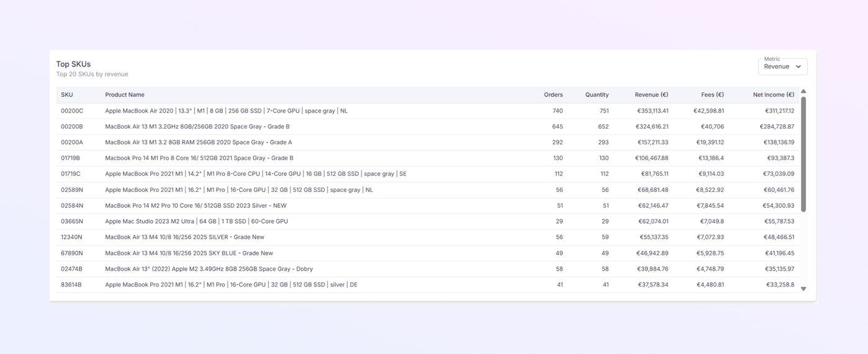Image resolution: width=868 pixels, height=354 pixels.
Task: Click MacBook Air 13 M1 Grade B product
Action: pos(197,127)
